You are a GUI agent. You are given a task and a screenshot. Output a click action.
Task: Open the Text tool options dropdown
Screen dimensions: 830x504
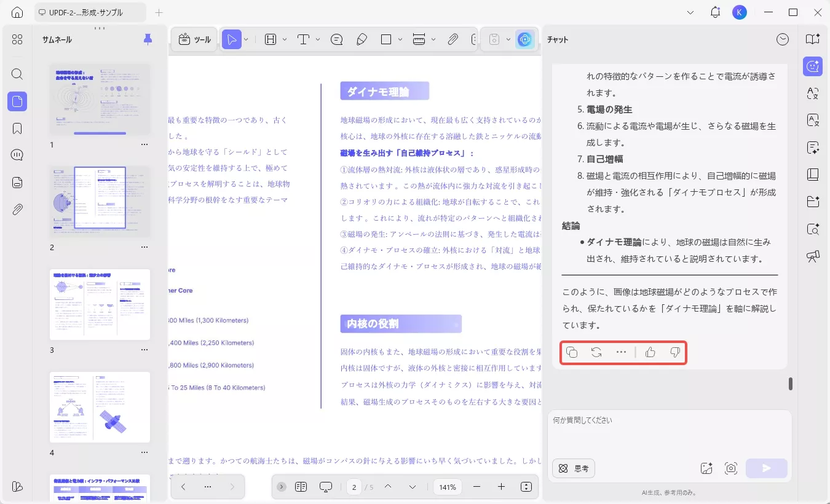tap(318, 39)
